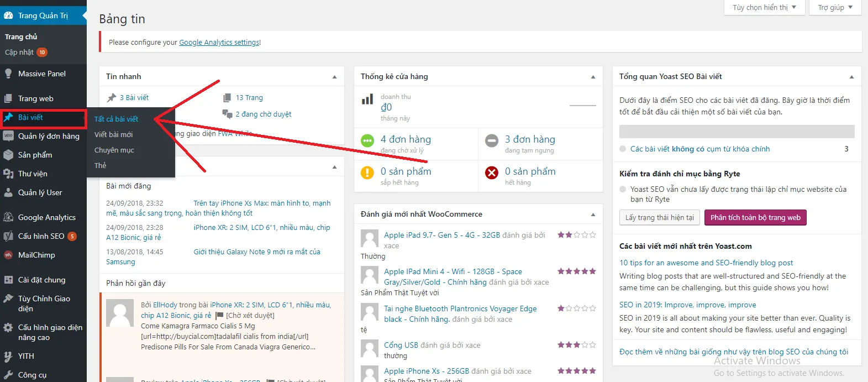Click the Công cụ wrench icon
This screenshot has height=382, width=868.
pos(8,375)
